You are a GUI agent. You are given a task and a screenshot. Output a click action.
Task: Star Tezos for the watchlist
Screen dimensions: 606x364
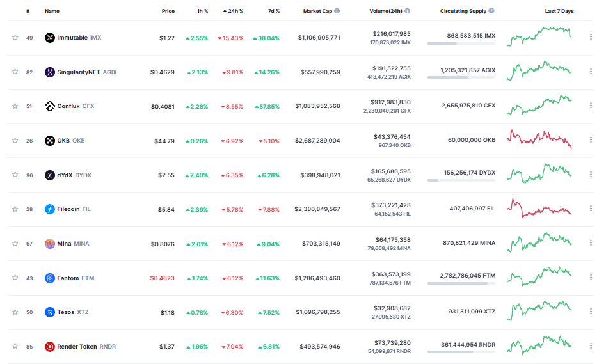15,312
